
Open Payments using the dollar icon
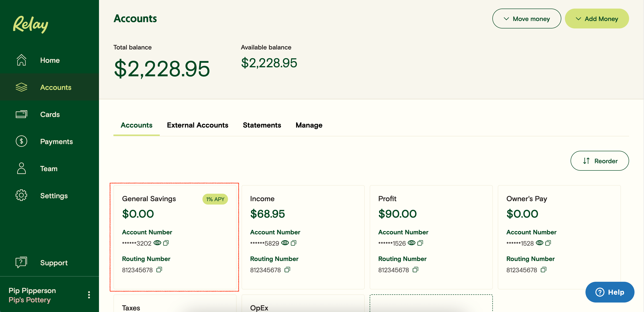[x=21, y=141]
